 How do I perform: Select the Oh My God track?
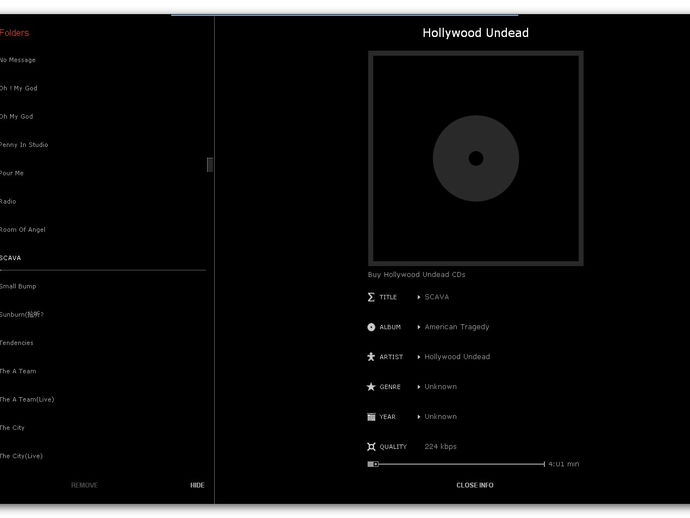point(16,116)
